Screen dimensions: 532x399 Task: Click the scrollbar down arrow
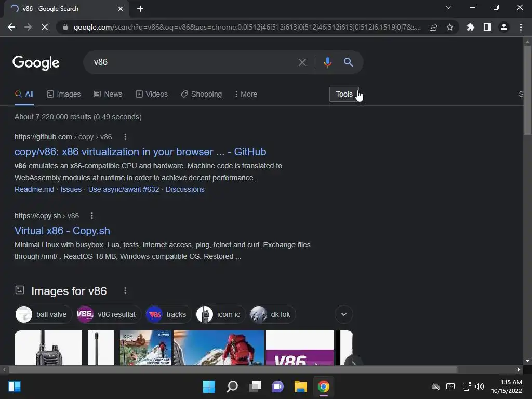(x=527, y=361)
